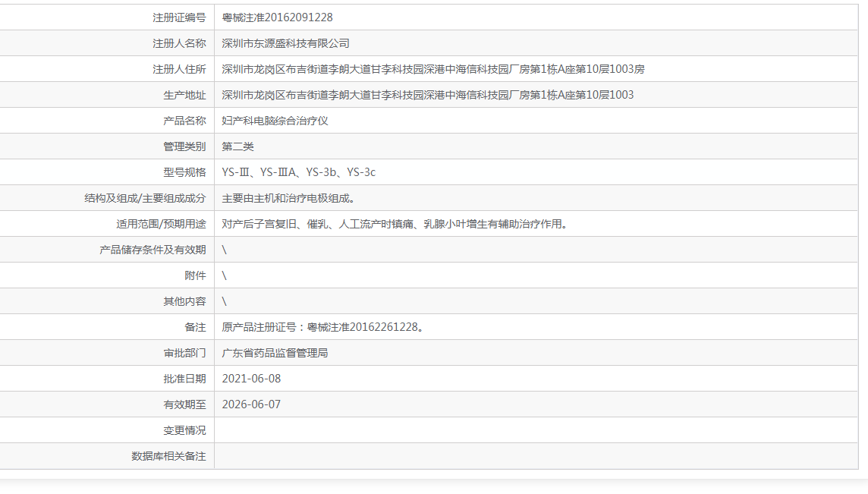
Task: Click the production address value row
Action: point(427,96)
